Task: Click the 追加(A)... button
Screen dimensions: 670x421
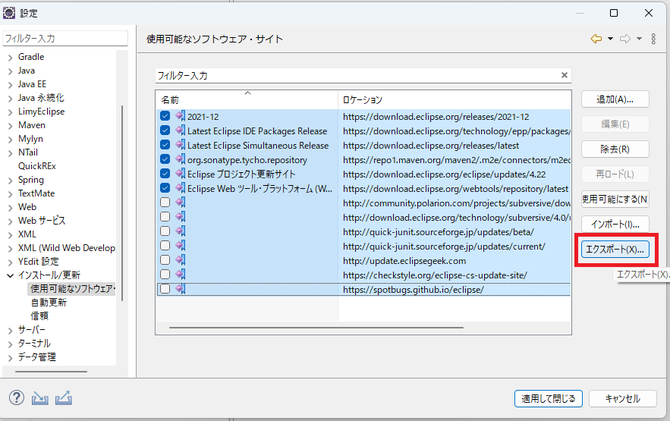Action: pos(615,99)
